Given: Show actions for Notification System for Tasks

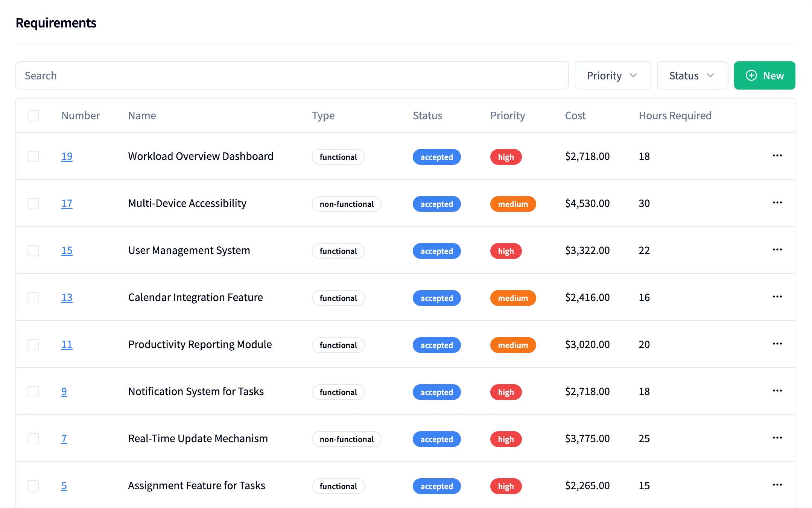Looking at the screenshot, I should click(777, 391).
